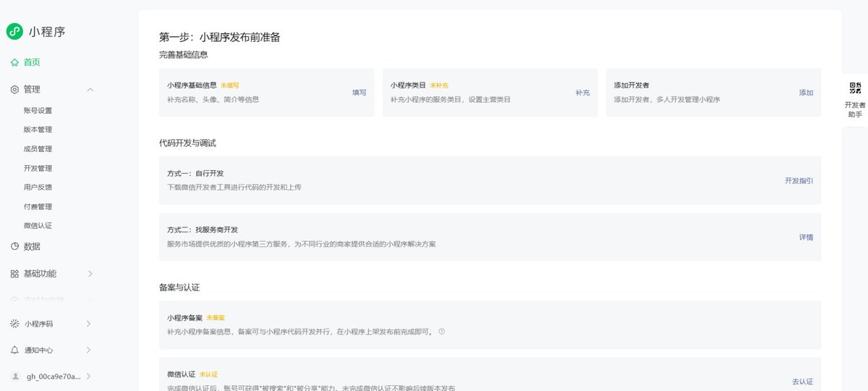Viewport: 868px width, 391px height.
Task: Click 填写 link for 小程序基础信息
Action: [x=359, y=93]
